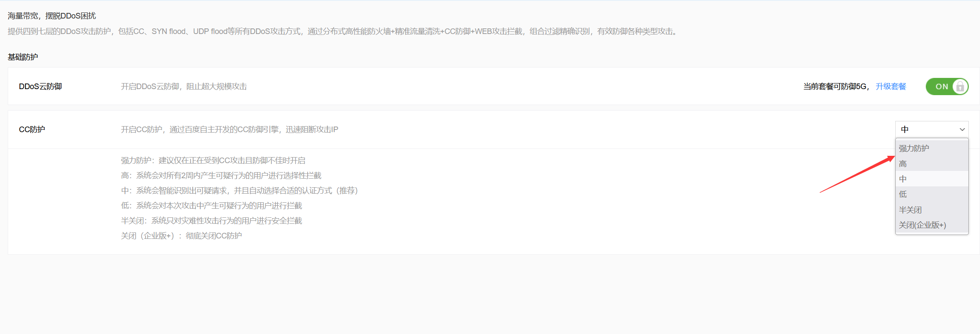Image resolution: width=980 pixels, height=334 pixels.
Task: Collapse the CC防护 level dropdown showing 中
Action: (x=932, y=129)
